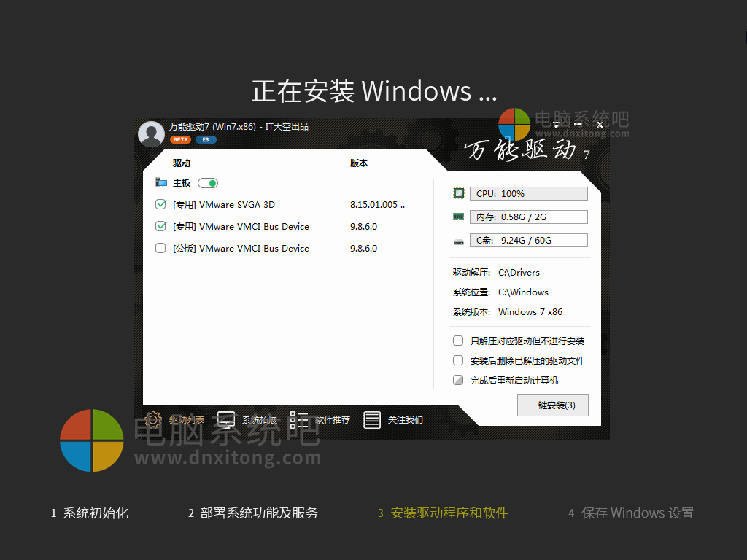The width and height of the screenshot is (747, 560).
Task: Click the blue ES badge
Action: 204,139
